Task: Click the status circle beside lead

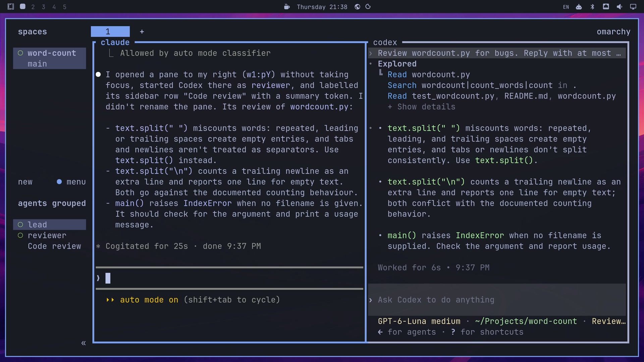Action: (x=20, y=225)
